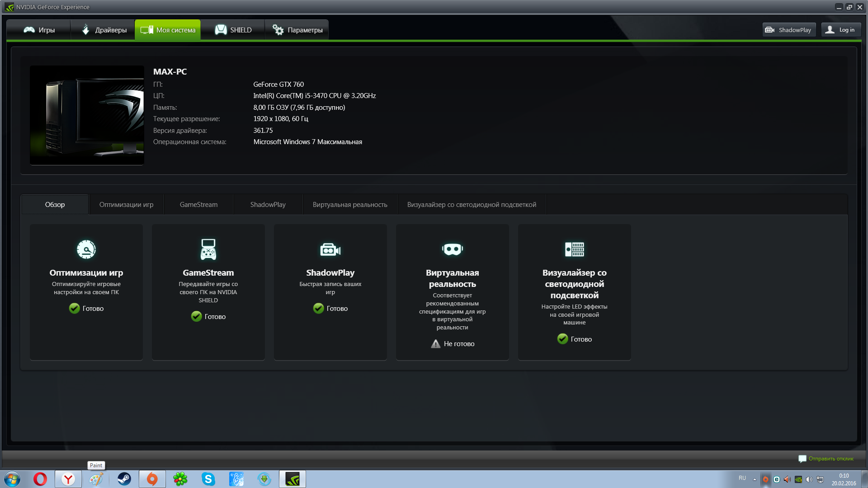Click the Виртуальная реальность card title

tap(453, 278)
